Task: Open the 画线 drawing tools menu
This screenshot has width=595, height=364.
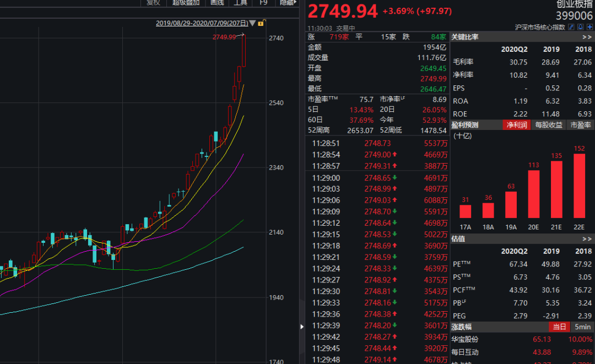Action: click(218, 3)
